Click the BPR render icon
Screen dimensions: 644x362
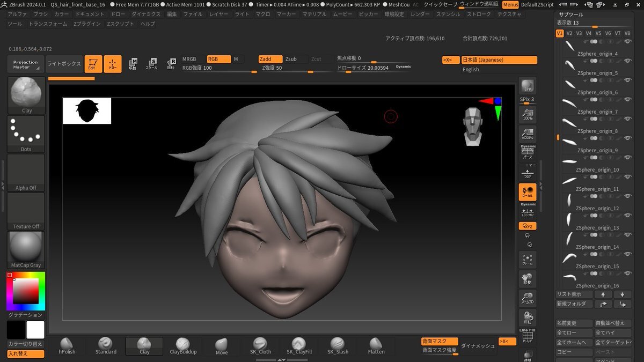(528, 86)
